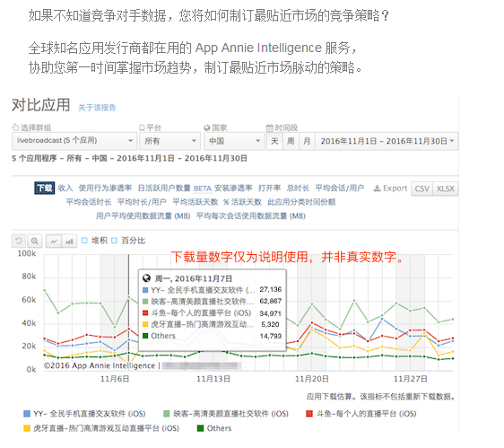Select the 平均活跃天数 metric tab
This screenshot has width=504, height=448.
196,202
